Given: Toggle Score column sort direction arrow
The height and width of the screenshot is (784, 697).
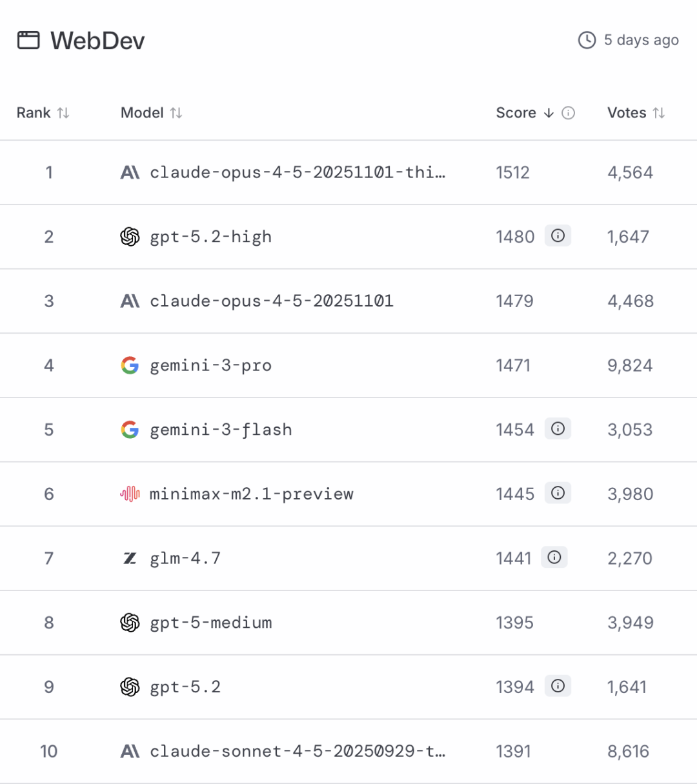Looking at the screenshot, I should (x=549, y=113).
